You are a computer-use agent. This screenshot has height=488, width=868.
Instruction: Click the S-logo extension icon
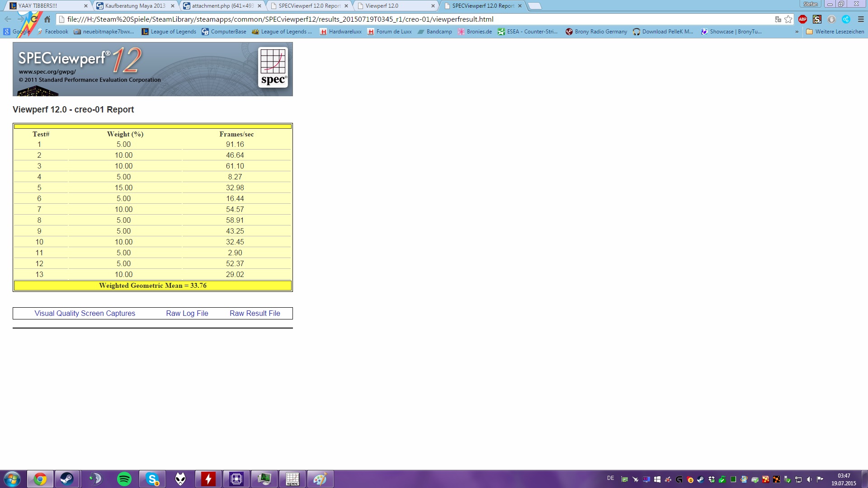(817, 19)
